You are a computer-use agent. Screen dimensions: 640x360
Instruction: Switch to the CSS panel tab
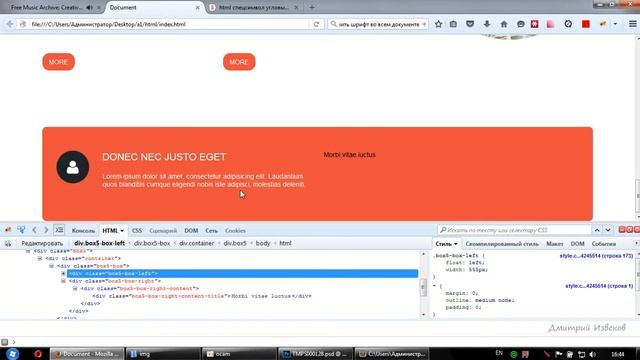pos(137,231)
